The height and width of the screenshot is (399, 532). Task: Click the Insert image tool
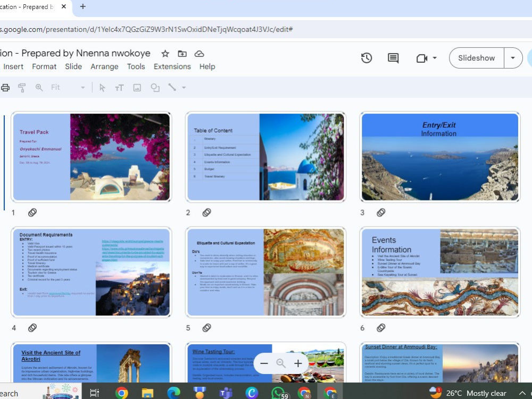(x=137, y=88)
